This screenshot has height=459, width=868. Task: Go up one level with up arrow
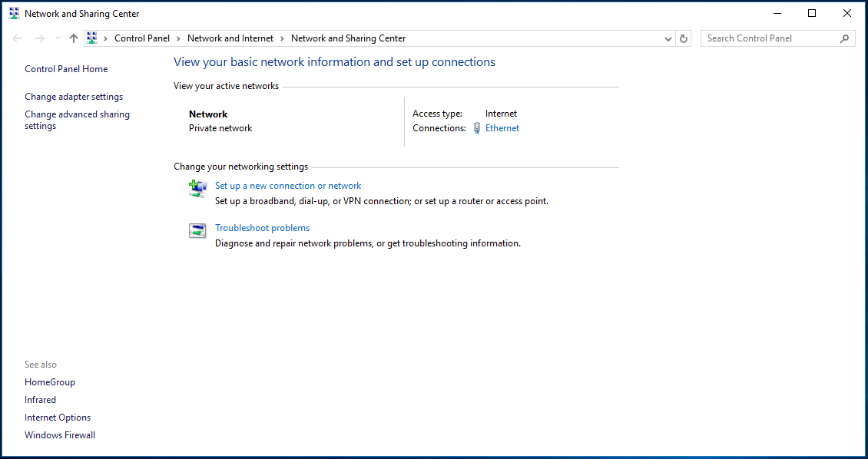(x=74, y=38)
